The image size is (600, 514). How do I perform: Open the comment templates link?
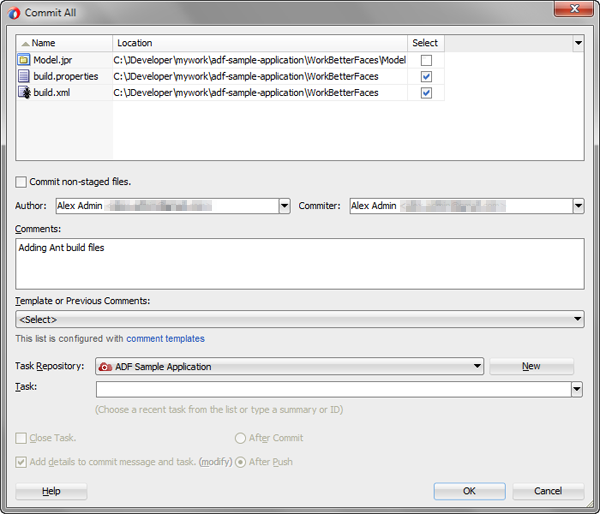point(165,339)
